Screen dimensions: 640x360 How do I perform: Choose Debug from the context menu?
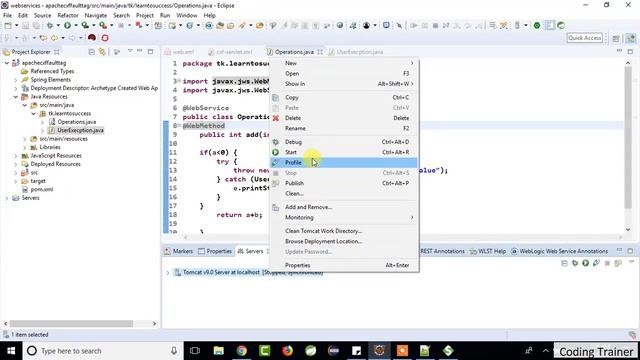point(344,142)
